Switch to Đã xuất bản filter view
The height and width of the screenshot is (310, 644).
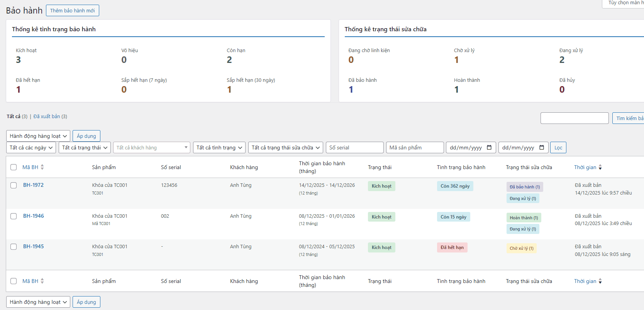coord(47,116)
